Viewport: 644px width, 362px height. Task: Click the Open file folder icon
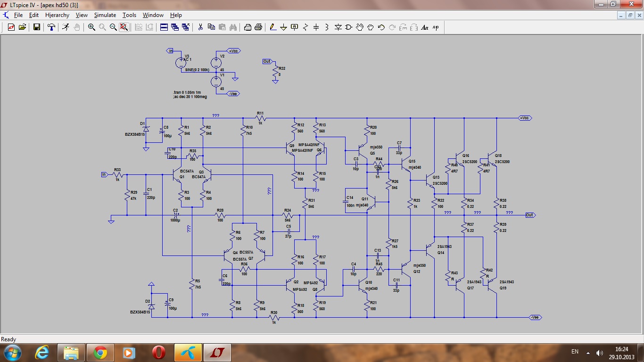pos(22,27)
